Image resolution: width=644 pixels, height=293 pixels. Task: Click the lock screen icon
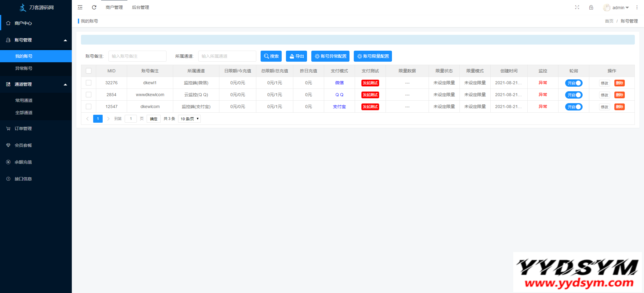tap(591, 7)
